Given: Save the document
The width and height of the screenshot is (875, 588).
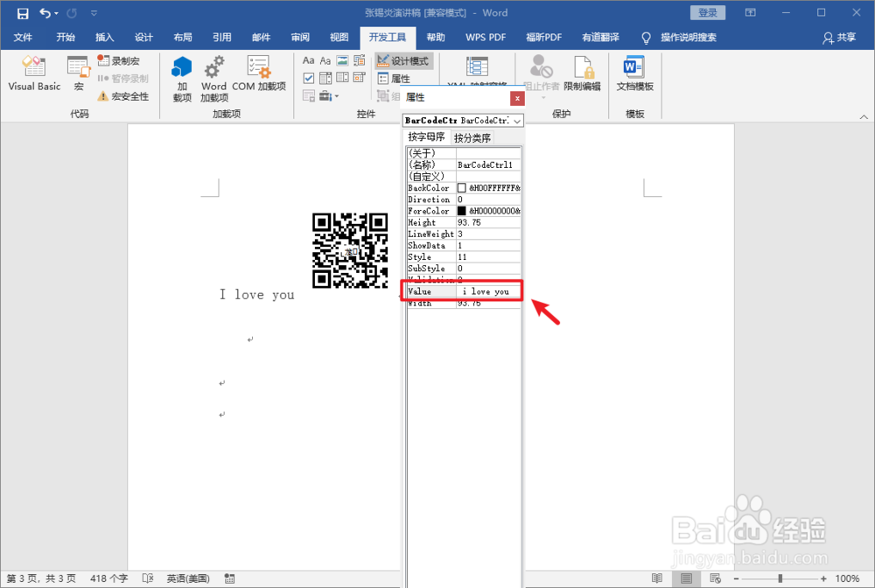Looking at the screenshot, I should pyautogui.click(x=23, y=13).
